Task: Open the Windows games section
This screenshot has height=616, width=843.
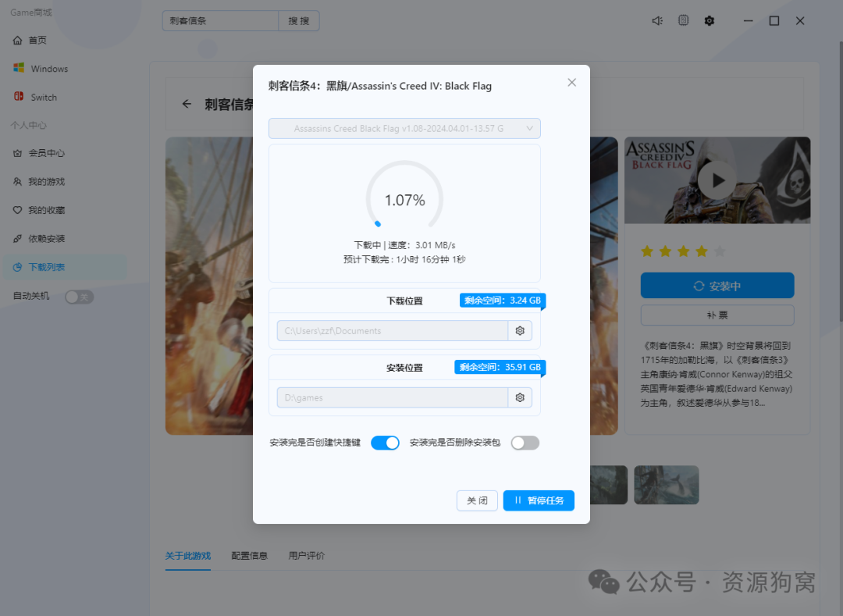Action: (41, 69)
